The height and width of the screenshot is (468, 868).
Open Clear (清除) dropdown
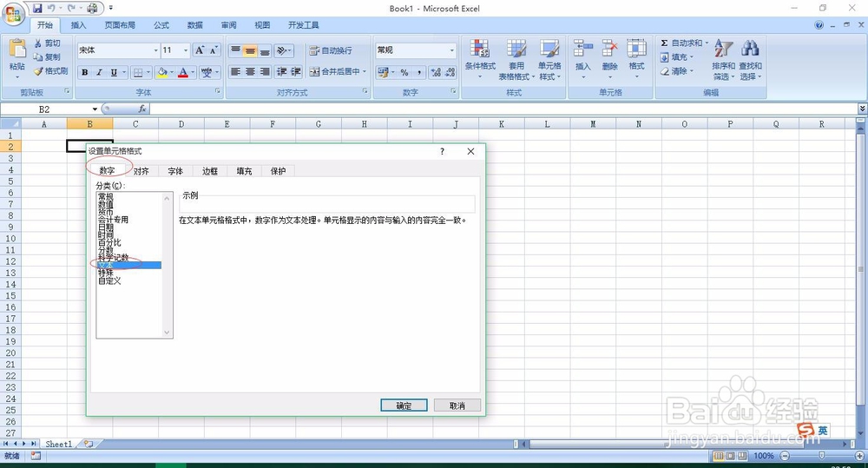pyautogui.click(x=676, y=71)
